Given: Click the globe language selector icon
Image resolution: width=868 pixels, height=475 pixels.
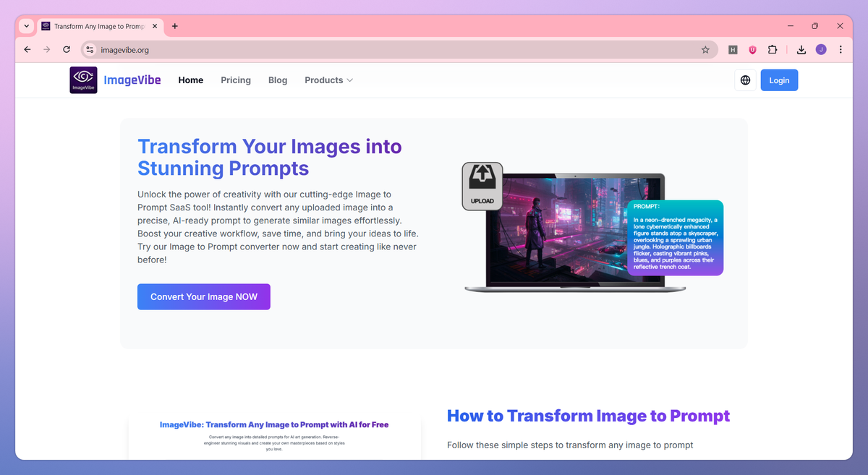Looking at the screenshot, I should pyautogui.click(x=745, y=80).
